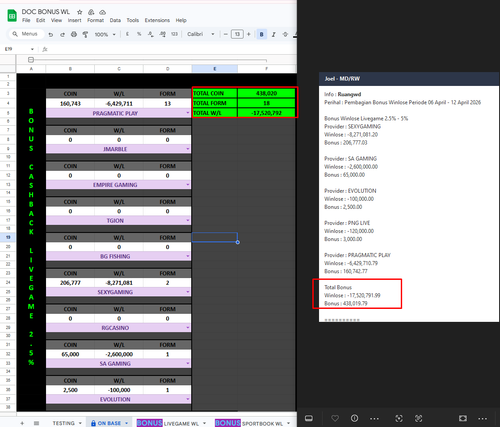Screen dimensions: 500x427
Task: Open the SA GAMING dropdown arrow
Action: click(x=188, y=363)
